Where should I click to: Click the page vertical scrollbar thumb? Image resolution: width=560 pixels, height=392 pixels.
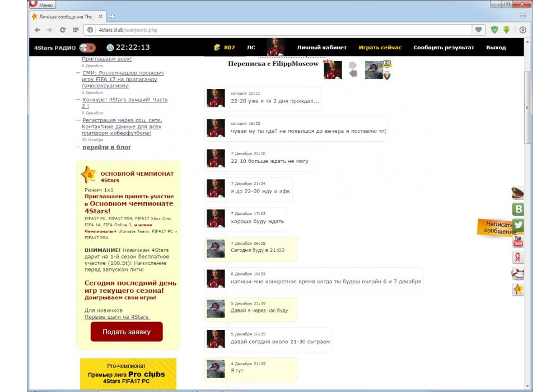527,107
